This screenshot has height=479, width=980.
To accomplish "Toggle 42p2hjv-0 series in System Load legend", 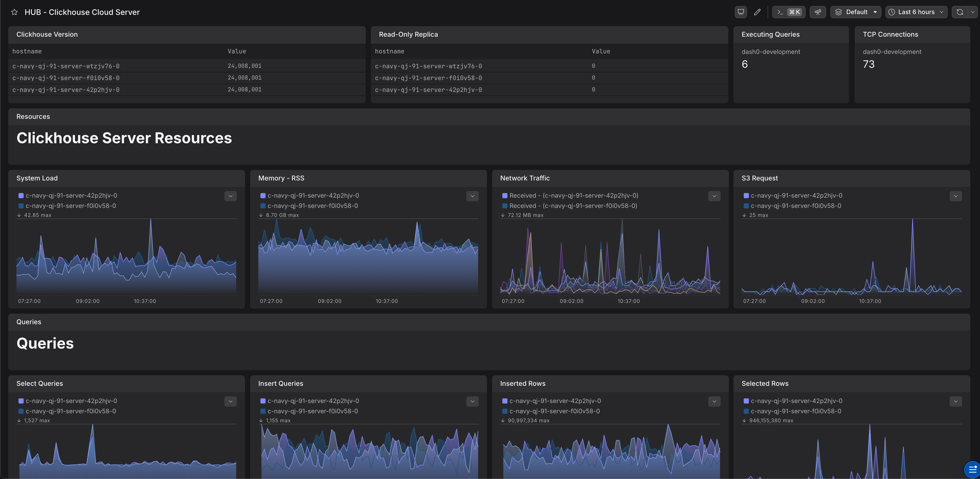I will [71, 195].
